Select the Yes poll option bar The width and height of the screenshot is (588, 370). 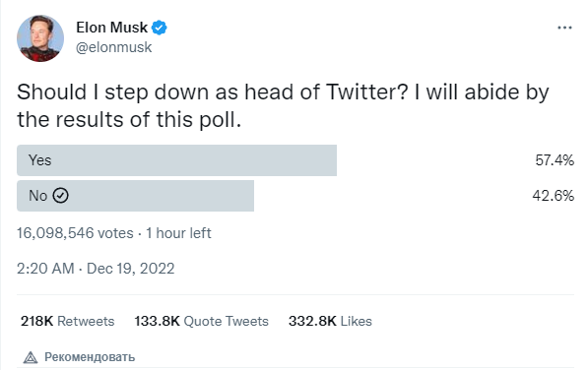tap(176, 160)
